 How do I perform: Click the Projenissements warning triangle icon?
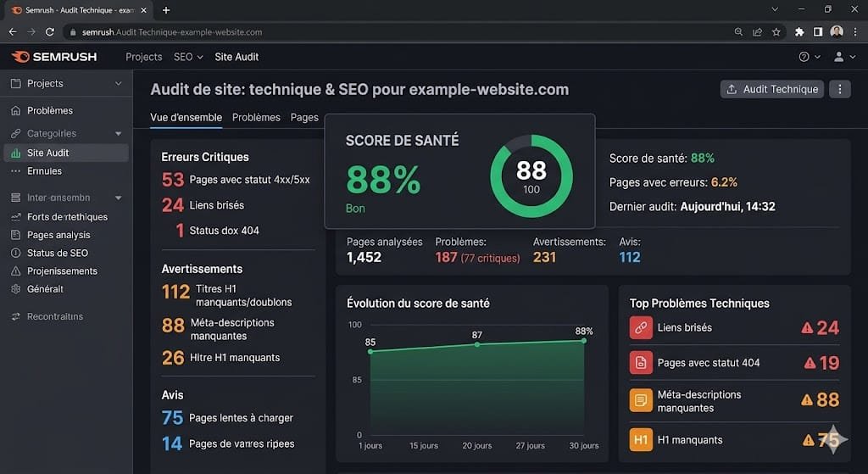tap(15, 270)
